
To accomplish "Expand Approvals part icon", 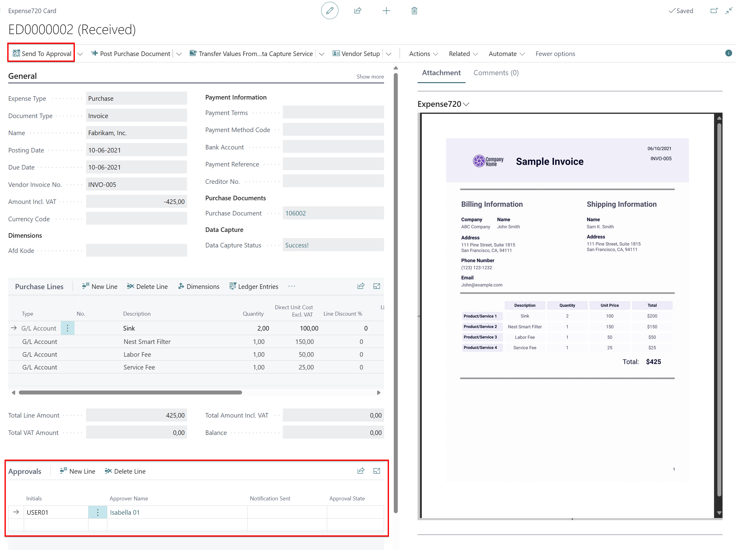I will point(377,471).
